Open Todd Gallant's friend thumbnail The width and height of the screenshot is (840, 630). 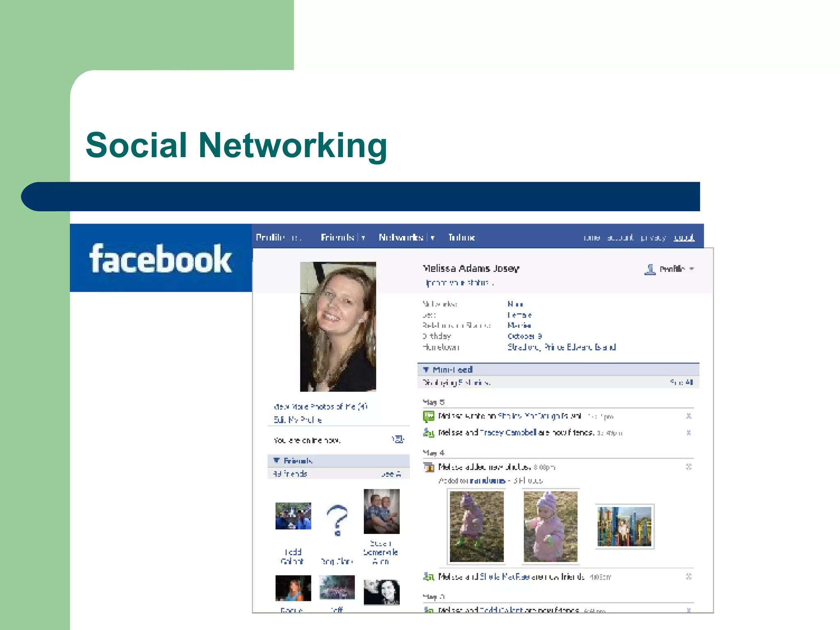(x=293, y=516)
